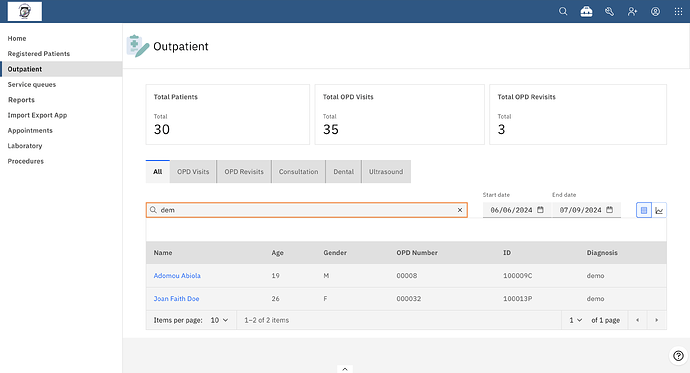Switch to Ultrasound tab
Image resolution: width=690 pixels, height=373 pixels.
coord(386,172)
